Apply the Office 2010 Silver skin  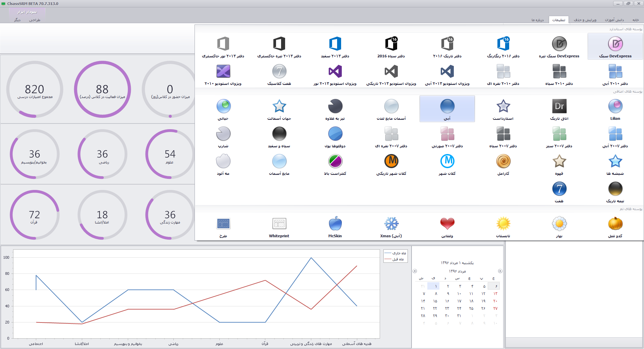[503, 74]
